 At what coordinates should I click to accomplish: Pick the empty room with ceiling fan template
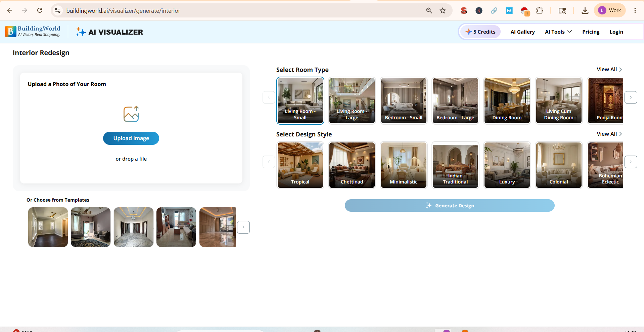(48, 227)
